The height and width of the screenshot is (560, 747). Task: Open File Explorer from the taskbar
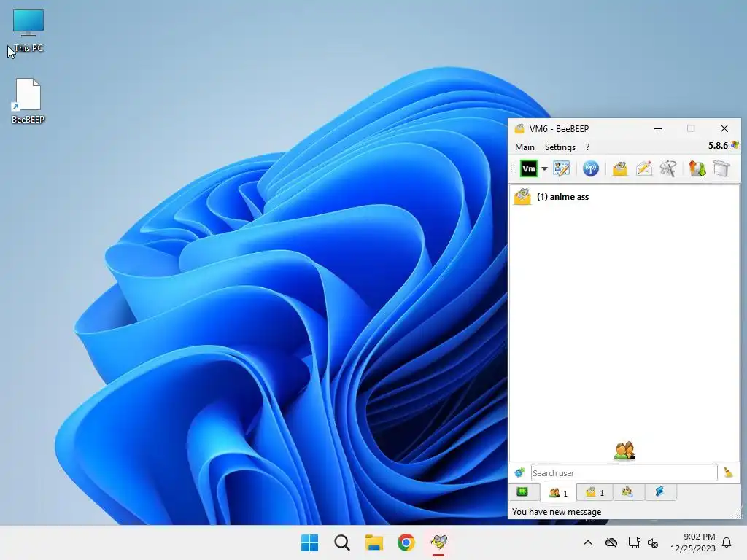click(x=374, y=542)
